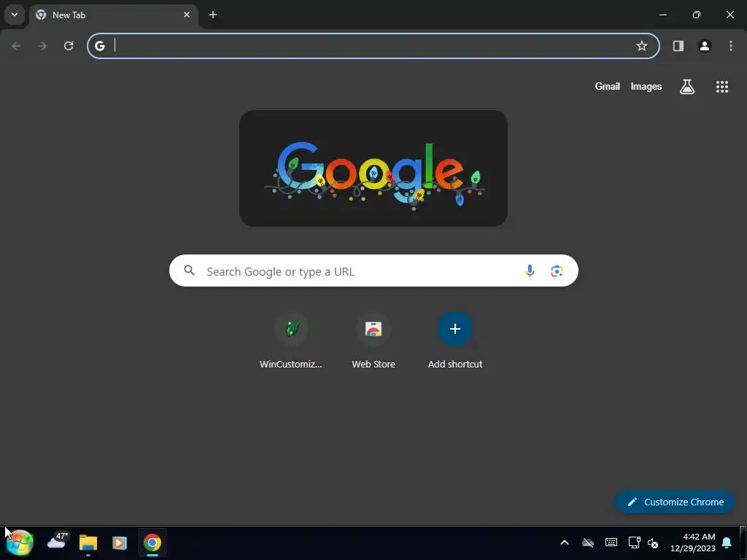Click the site Google G icon in address bar
The image size is (747, 560).
[99, 46]
